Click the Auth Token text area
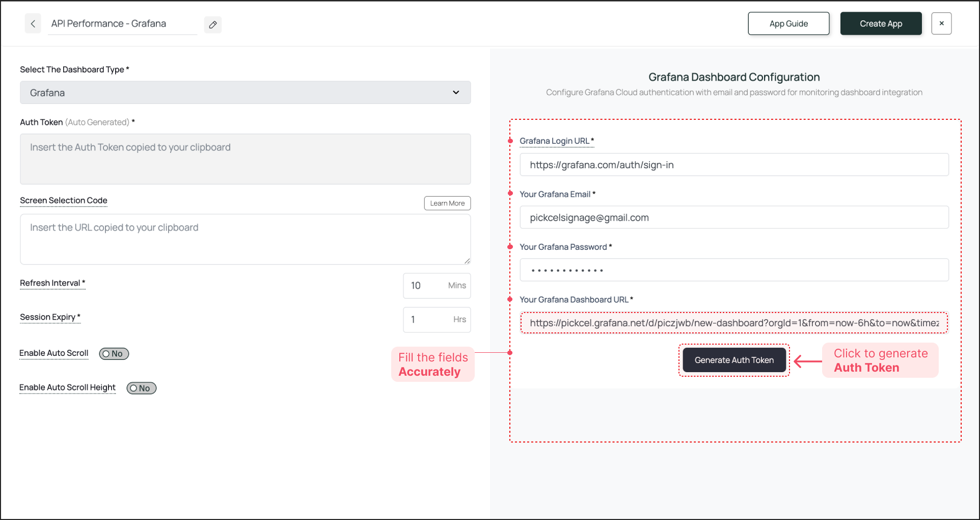This screenshot has width=980, height=520. point(245,159)
